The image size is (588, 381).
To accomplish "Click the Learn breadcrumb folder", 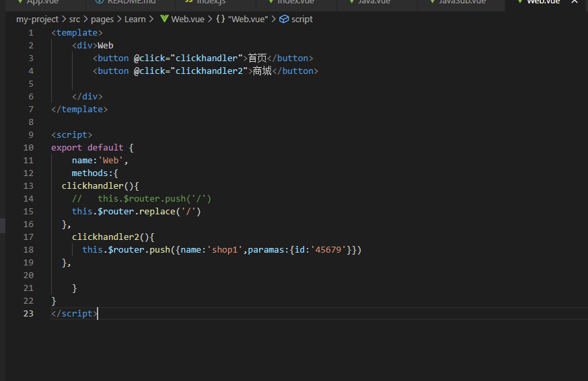I will click(x=135, y=19).
